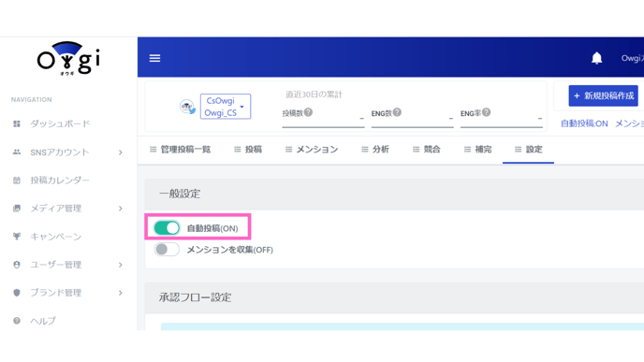
Task: Click the help icon beside ENG率
Action: pos(487,112)
